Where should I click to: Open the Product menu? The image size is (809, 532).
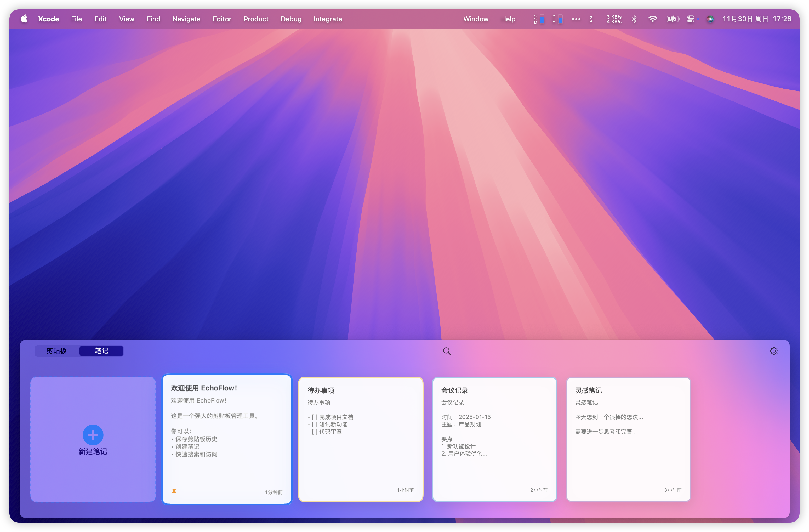tap(256, 19)
